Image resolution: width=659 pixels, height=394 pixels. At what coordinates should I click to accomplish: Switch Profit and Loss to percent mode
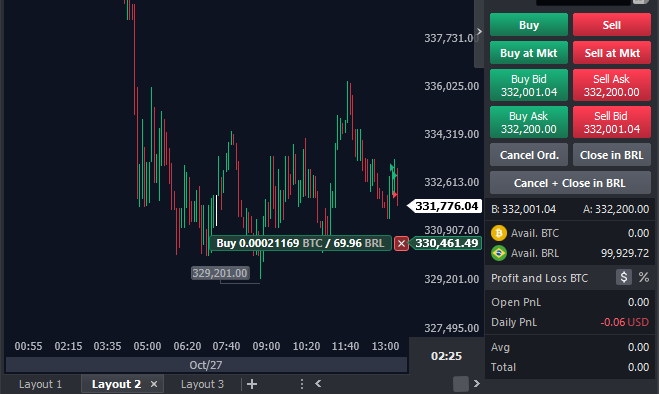click(x=643, y=277)
